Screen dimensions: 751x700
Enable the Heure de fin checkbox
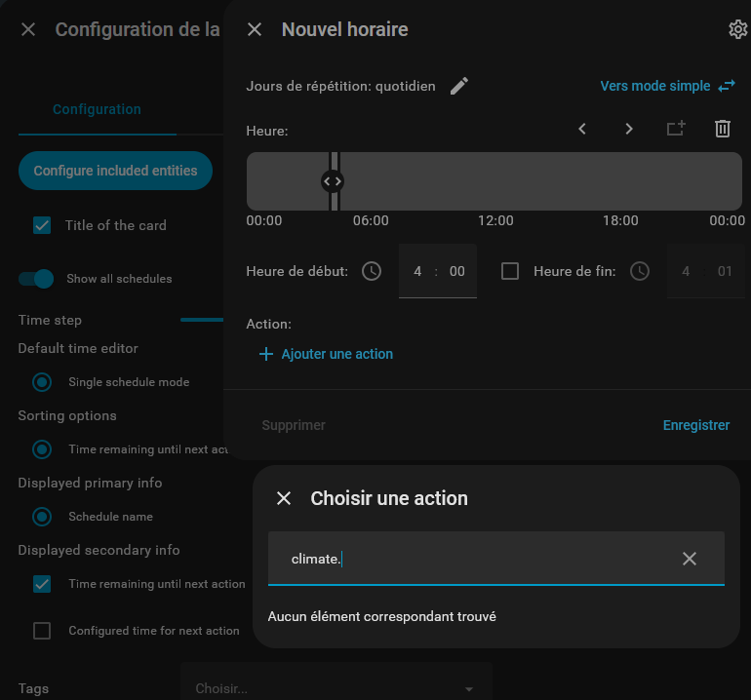510,271
